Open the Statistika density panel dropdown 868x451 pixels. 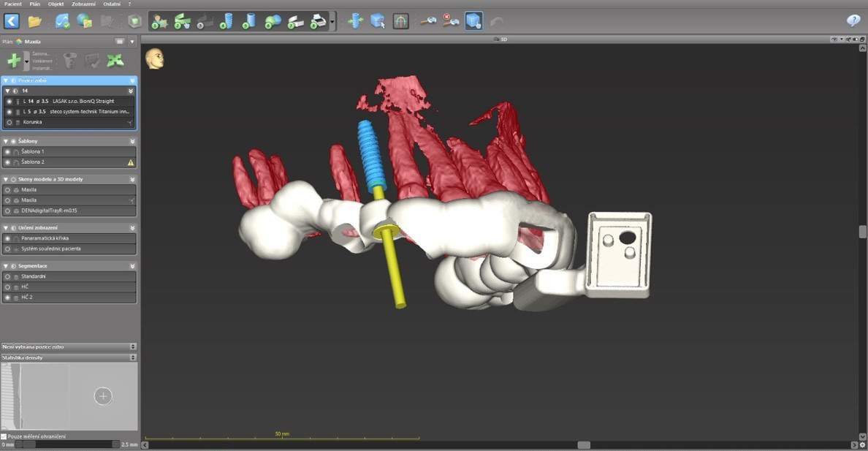[133, 357]
